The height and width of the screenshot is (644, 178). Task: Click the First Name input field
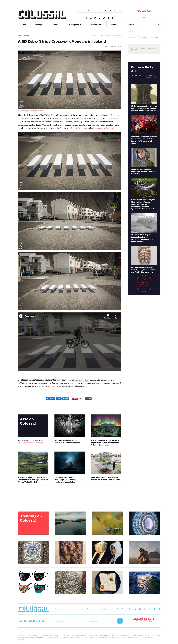pyautogui.click(x=67, y=621)
